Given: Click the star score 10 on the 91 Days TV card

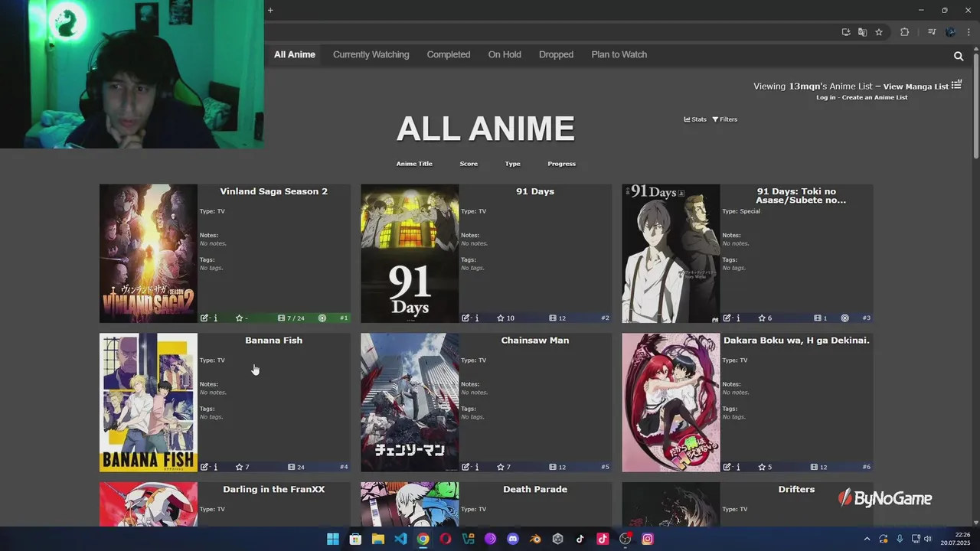Looking at the screenshot, I should [x=505, y=318].
